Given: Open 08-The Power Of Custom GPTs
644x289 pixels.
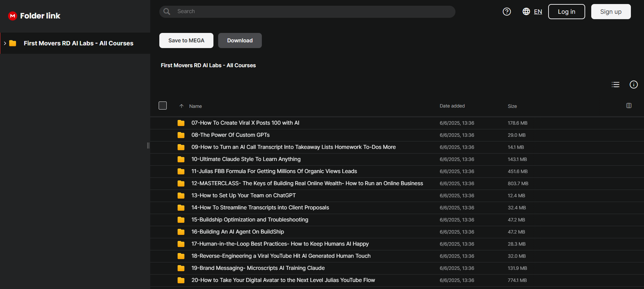Looking at the screenshot, I should tap(231, 135).
